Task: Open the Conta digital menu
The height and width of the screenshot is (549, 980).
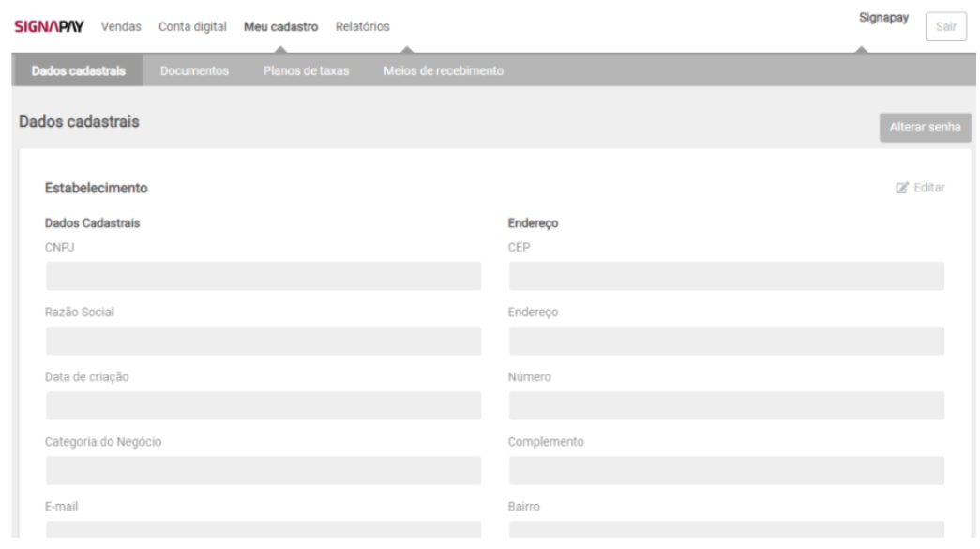Action: click(192, 26)
